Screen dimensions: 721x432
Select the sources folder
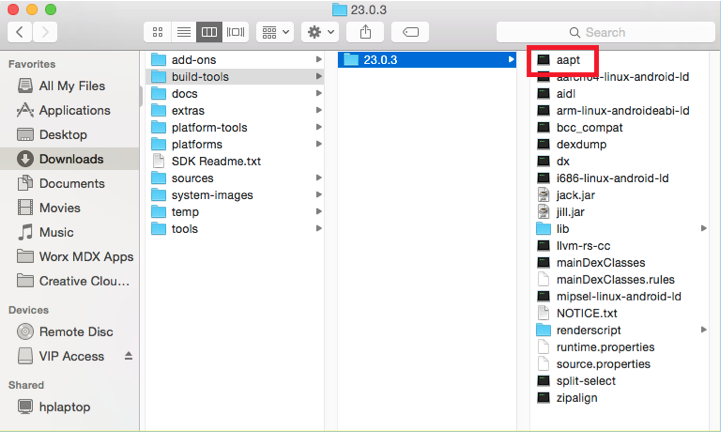tap(235, 178)
